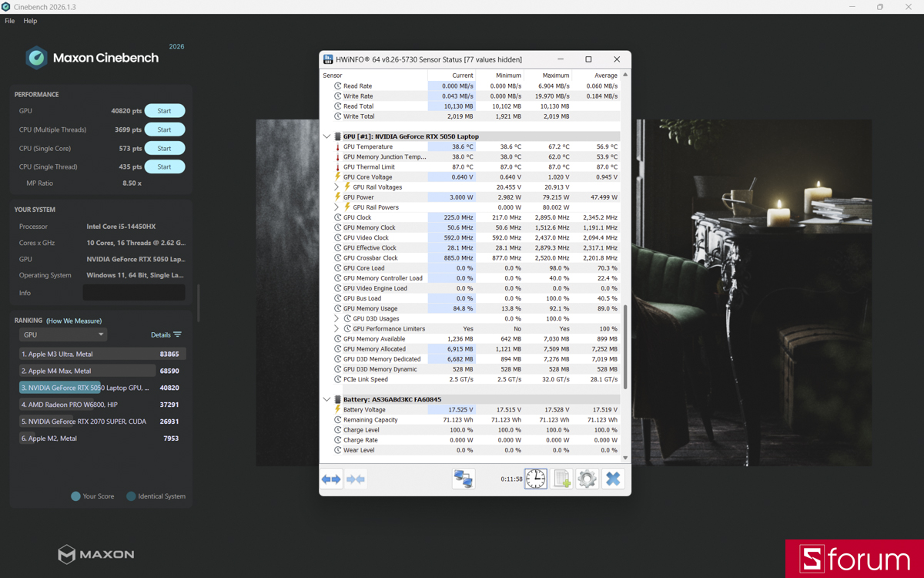Select Apple M2 Metal ranking entry
The height and width of the screenshot is (578, 924).
(x=102, y=439)
